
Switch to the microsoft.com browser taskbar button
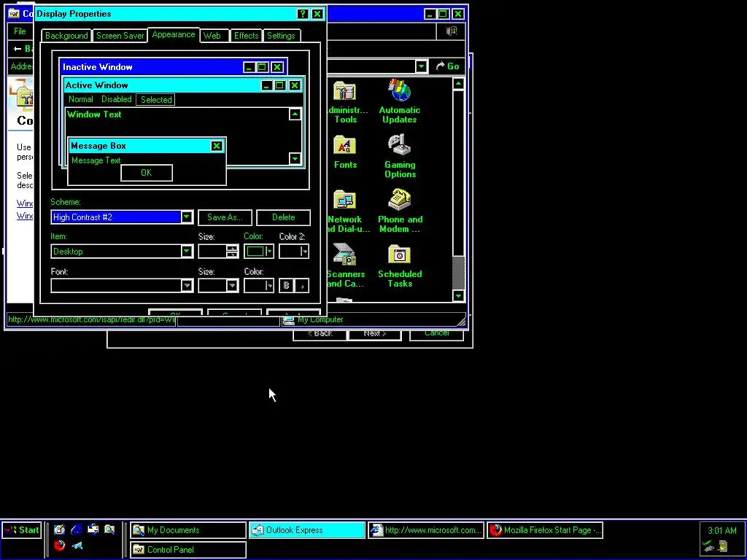click(x=426, y=530)
